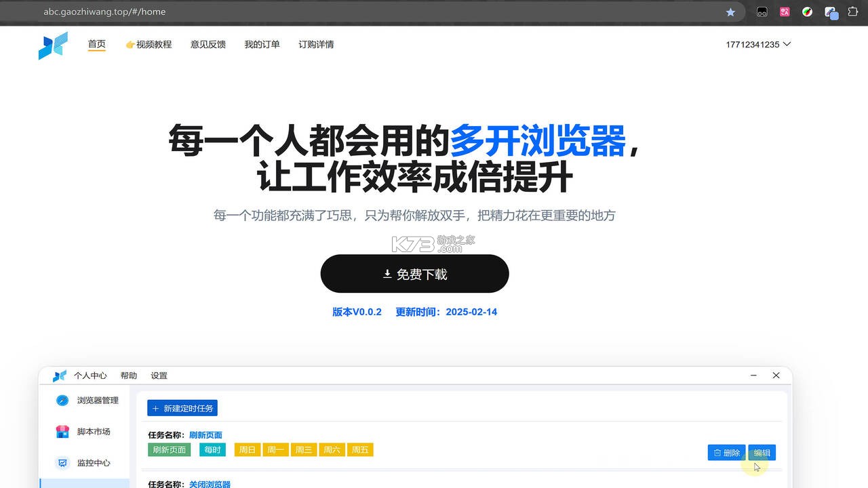Click the 更新时间：2025-02-14 text
This screenshot has height=488, width=868.
446,312
